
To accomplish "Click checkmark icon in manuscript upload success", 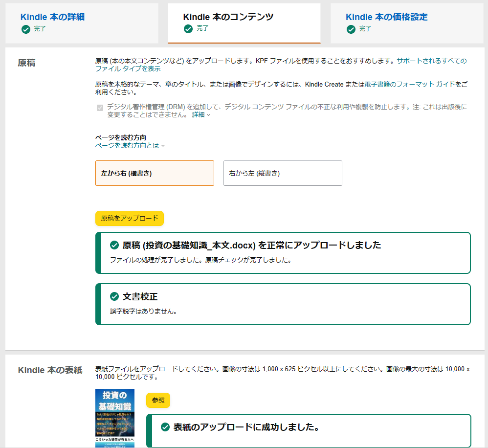I will coord(115,245).
